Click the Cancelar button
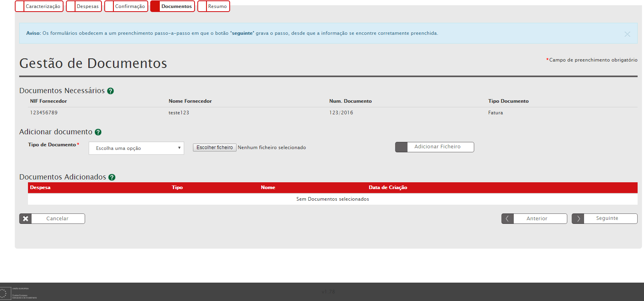 pyautogui.click(x=52, y=219)
